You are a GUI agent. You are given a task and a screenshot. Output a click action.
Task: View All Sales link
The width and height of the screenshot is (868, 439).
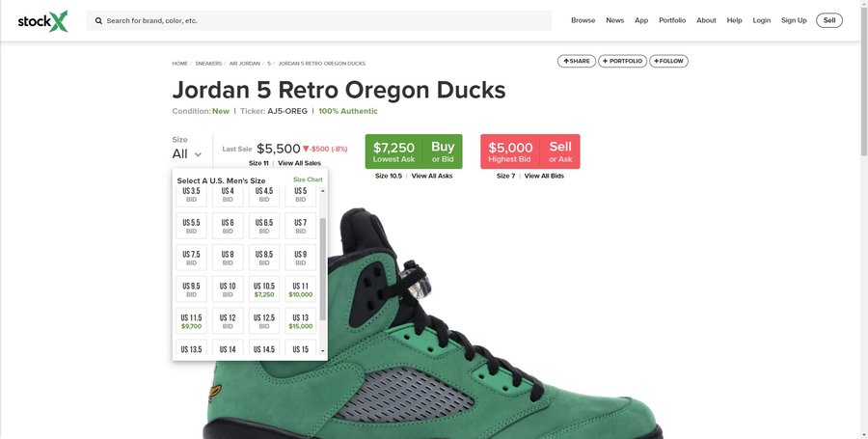tap(299, 163)
